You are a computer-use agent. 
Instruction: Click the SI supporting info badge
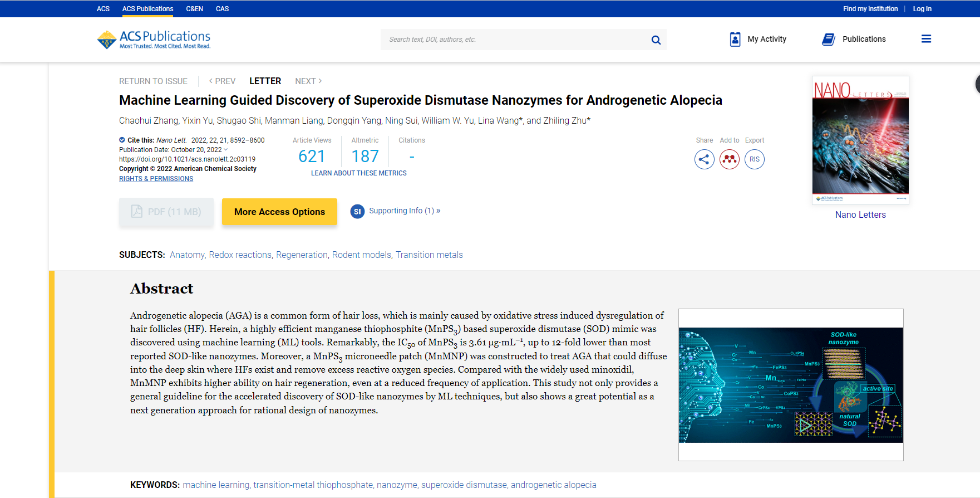(357, 212)
